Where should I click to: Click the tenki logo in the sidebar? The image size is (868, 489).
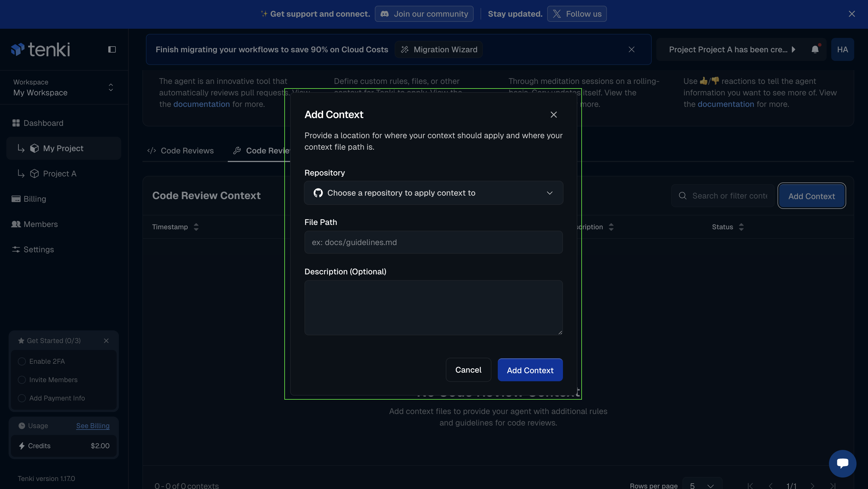(40, 49)
